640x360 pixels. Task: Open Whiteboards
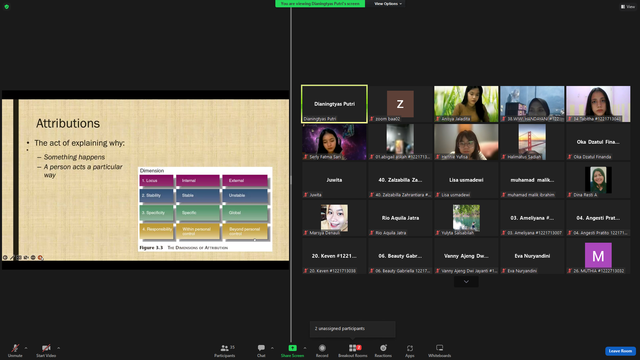pyautogui.click(x=440, y=350)
